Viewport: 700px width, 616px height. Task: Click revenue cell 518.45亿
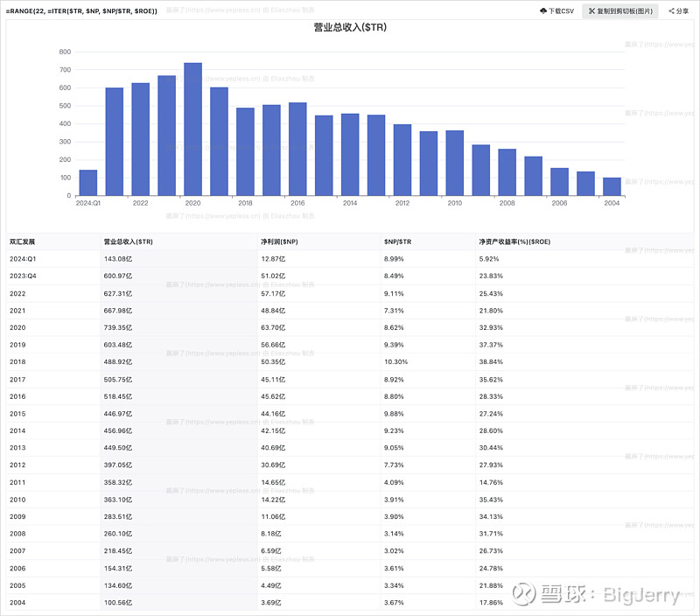point(118,396)
